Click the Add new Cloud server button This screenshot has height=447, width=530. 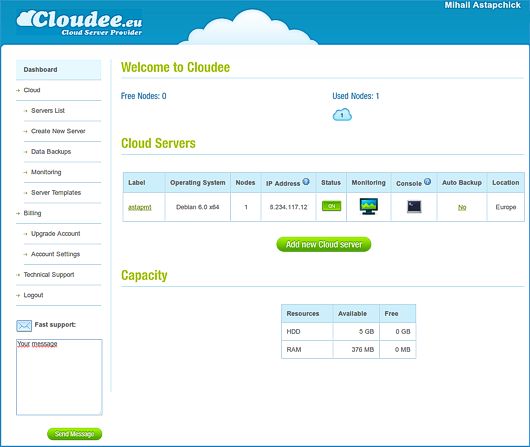(324, 244)
